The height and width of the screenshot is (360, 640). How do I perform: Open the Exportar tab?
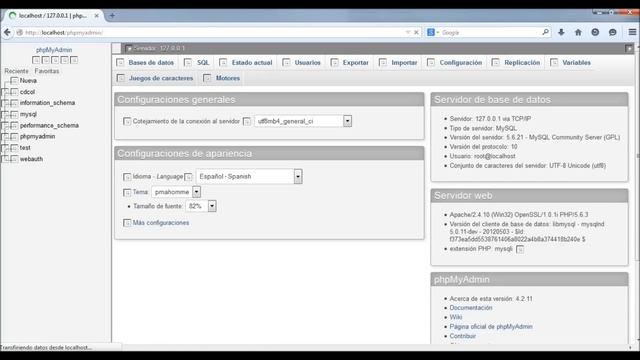point(350,62)
